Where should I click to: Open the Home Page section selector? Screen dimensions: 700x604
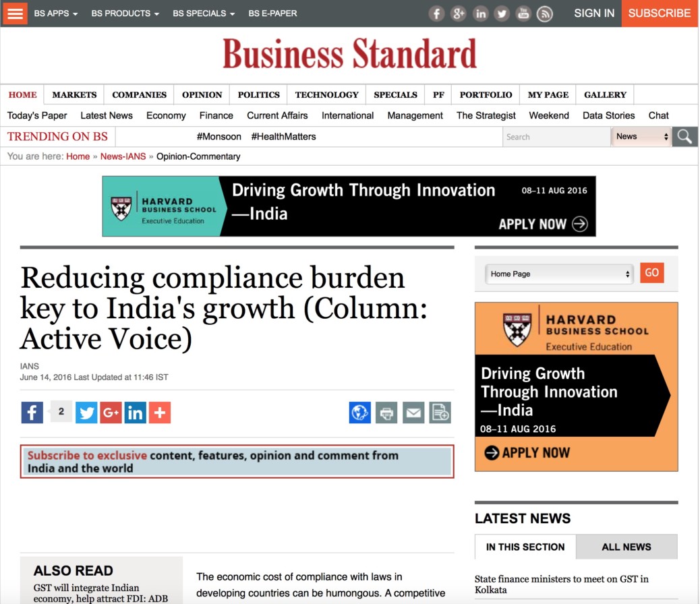[559, 274]
